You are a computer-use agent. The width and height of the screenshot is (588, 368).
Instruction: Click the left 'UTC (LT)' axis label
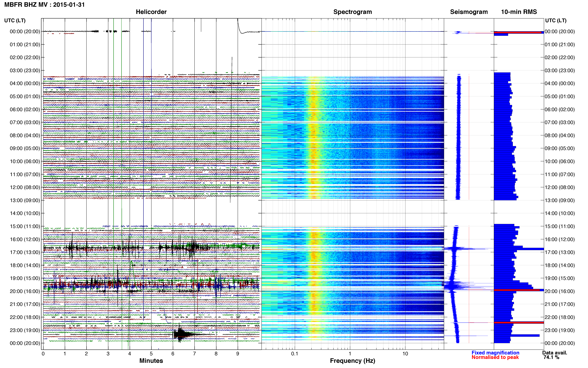click(15, 20)
